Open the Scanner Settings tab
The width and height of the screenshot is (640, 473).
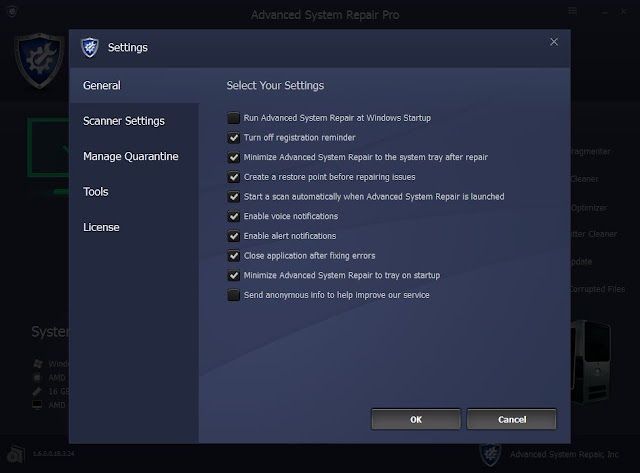point(134,121)
